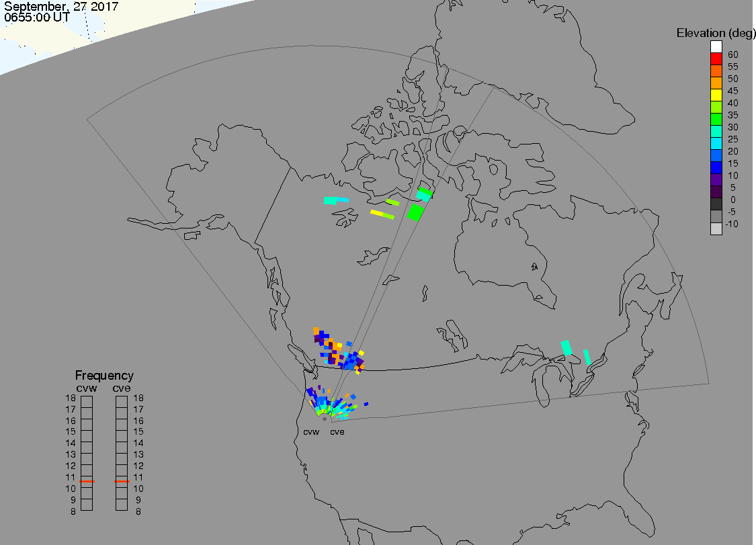Click the top cell of the cve frequency bar
756x545 pixels.
tap(122, 402)
